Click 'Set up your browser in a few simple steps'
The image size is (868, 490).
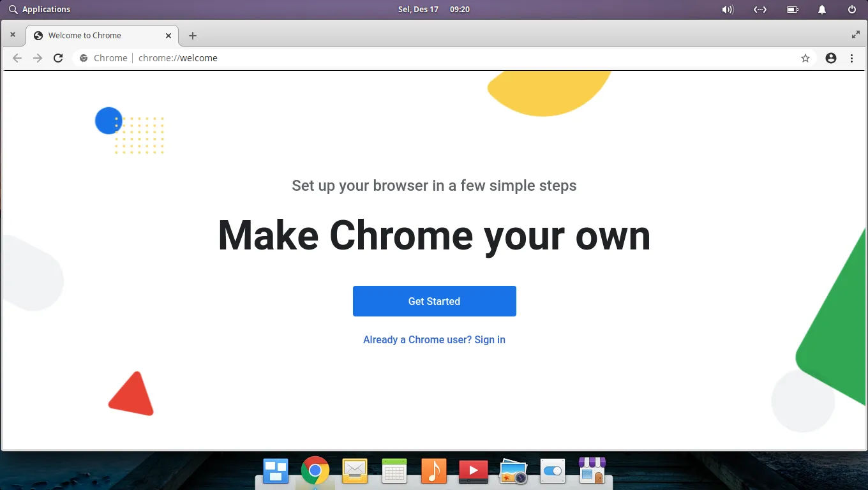tap(434, 186)
